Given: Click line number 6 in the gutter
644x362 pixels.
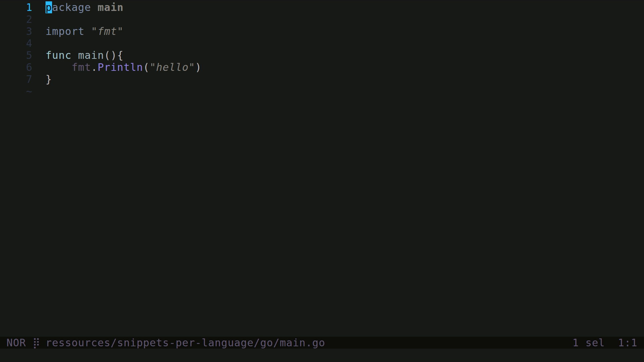Looking at the screenshot, I should point(29,67).
